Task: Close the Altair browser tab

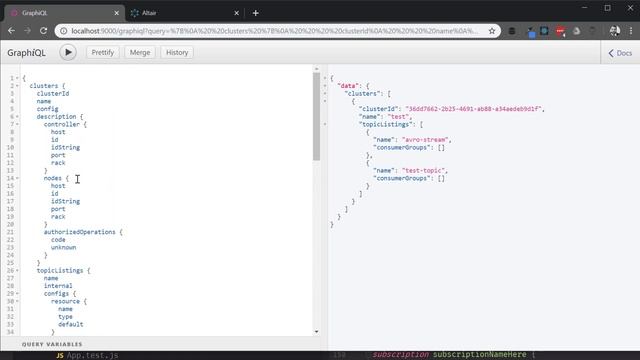Action: pyautogui.click(x=236, y=13)
